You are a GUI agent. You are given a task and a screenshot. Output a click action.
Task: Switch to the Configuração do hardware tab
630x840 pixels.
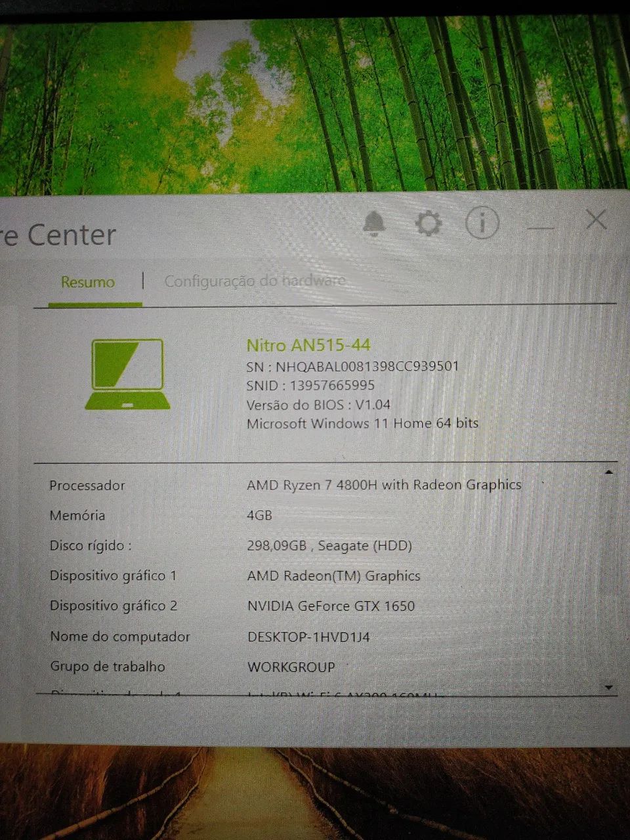(256, 281)
